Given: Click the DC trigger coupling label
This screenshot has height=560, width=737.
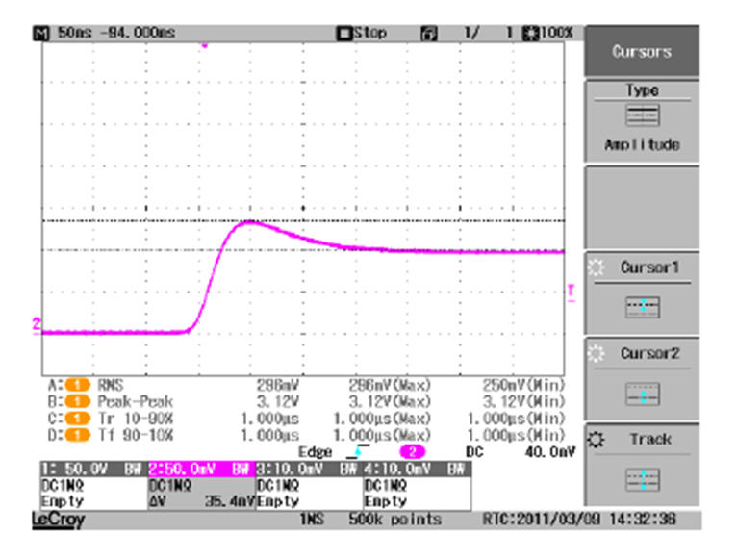Looking at the screenshot, I should click(474, 452).
